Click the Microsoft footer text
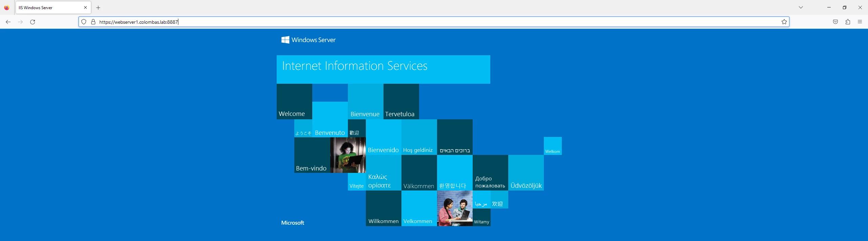The width and height of the screenshot is (868, 241). click(x=293, y=223)
